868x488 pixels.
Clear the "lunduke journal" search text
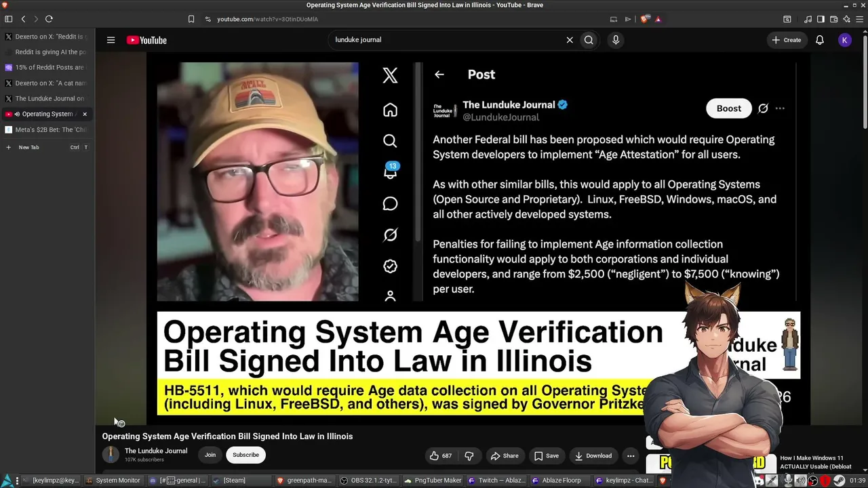tap(570, 40)
